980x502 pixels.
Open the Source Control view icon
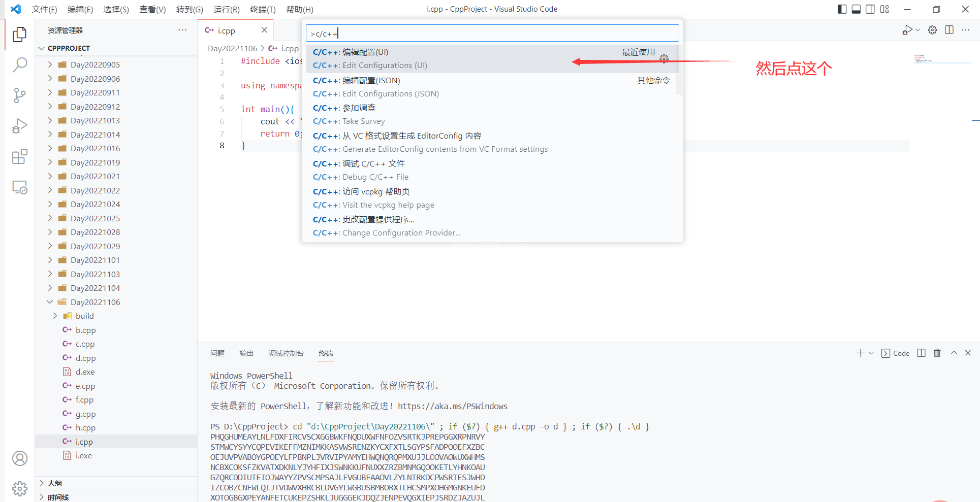click(x=19, y=95)
